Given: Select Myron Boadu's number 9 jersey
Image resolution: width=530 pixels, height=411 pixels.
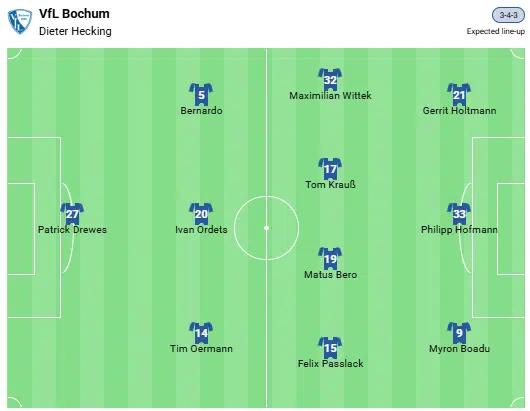Looking at the screenshot, I should coord(459,333).
